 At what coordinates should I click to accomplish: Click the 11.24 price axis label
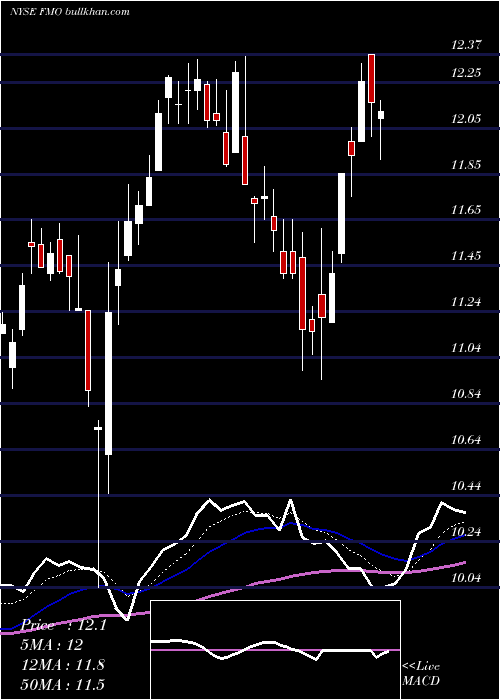pos(466,302)
